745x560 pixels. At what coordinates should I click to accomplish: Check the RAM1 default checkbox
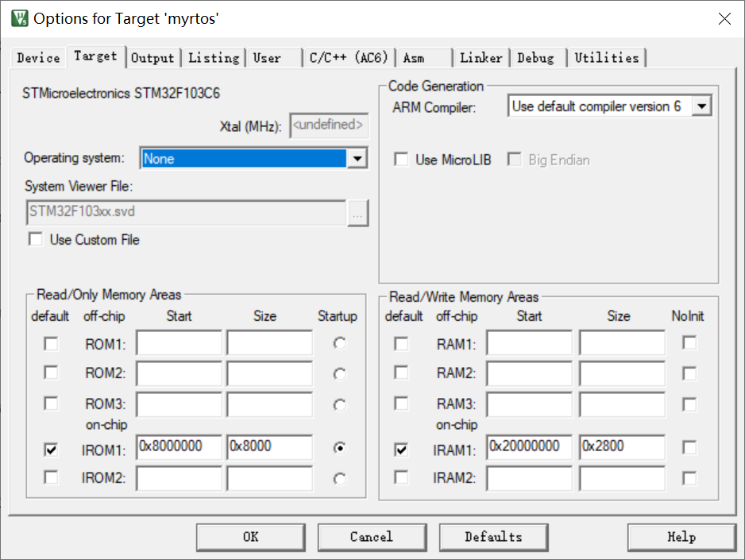(401, 343)
